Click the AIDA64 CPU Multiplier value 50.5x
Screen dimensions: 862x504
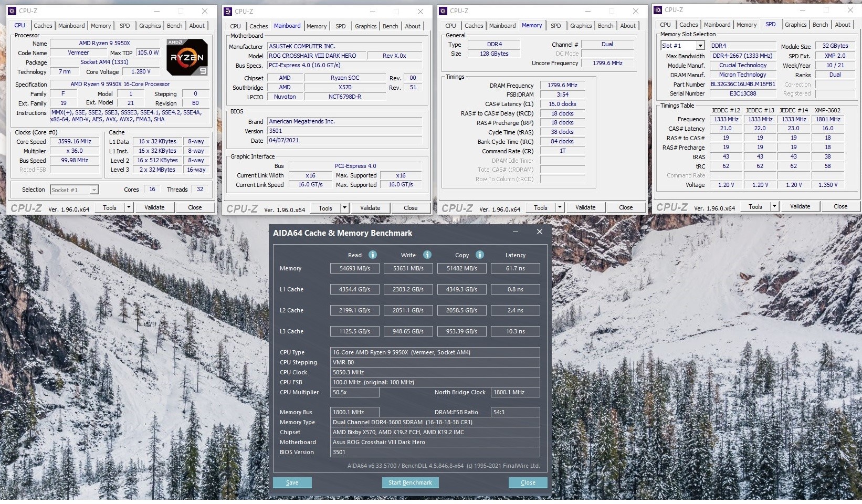(355, 392)
